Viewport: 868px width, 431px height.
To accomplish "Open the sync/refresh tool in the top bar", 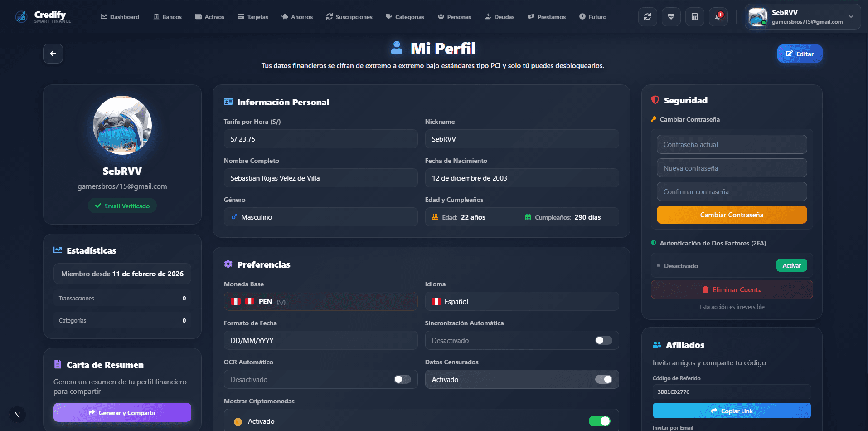I will pos(647,16).
